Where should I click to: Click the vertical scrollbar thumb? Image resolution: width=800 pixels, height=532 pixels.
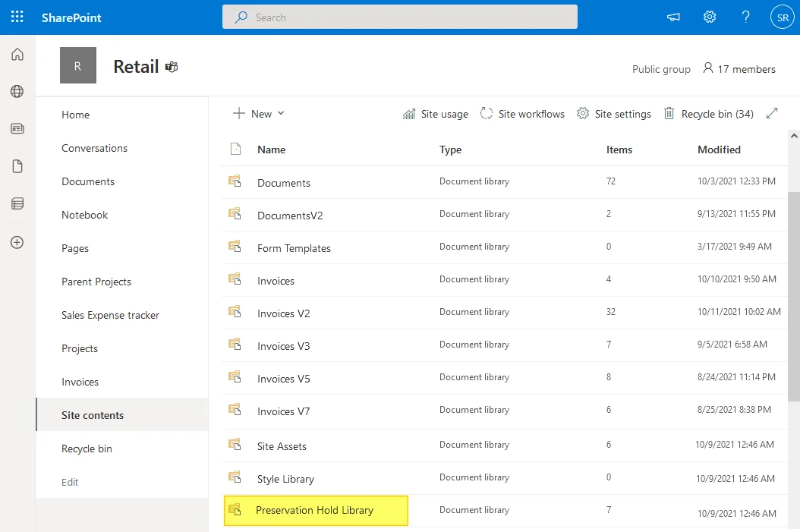point(794,297)
